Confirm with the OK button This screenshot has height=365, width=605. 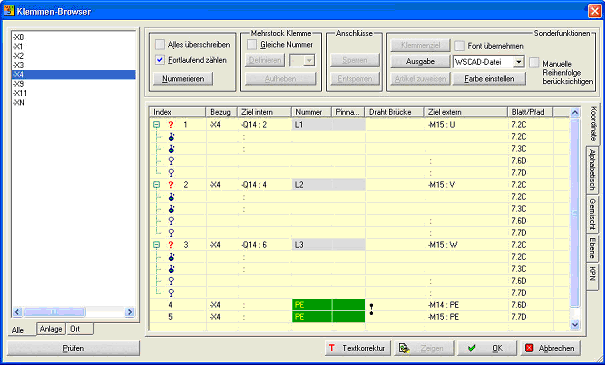tap(487, 348)
